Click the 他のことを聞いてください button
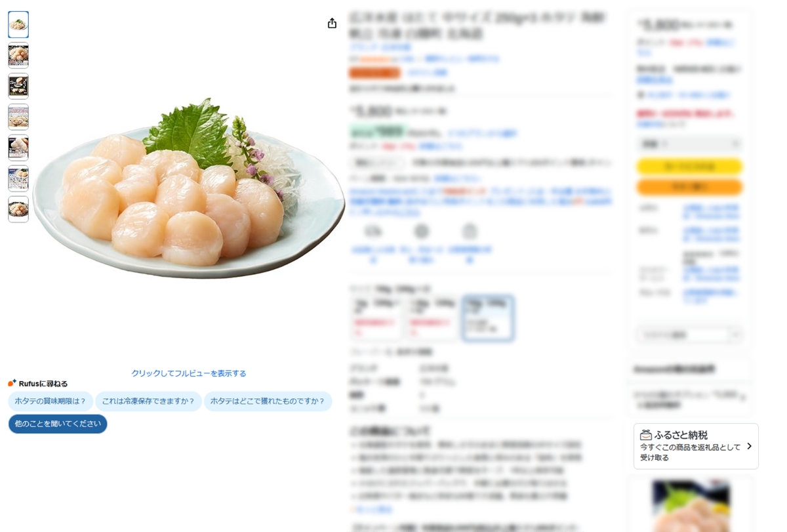787x532 pixels. [58, 424]
